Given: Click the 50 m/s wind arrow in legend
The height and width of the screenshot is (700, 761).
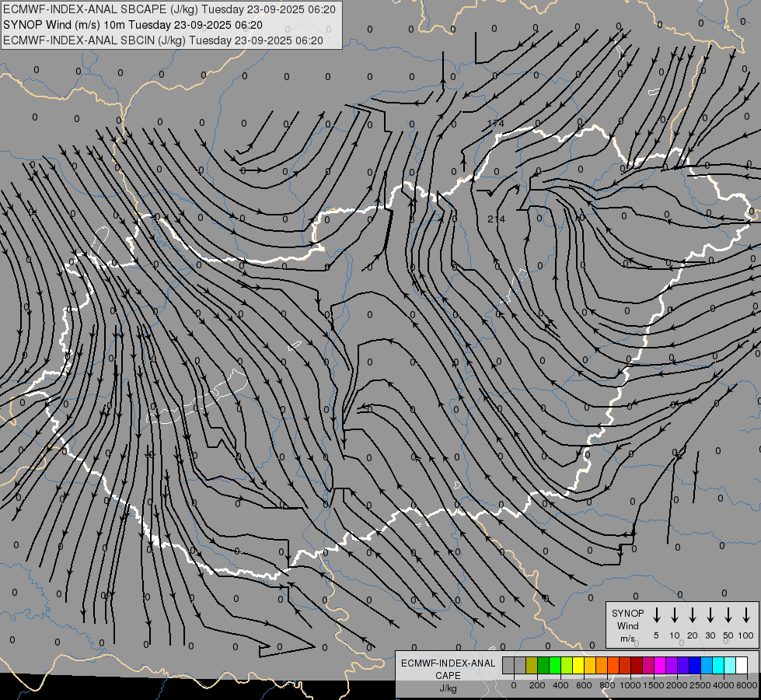Looking at the screenshot, I should click(x=728, y=614).
